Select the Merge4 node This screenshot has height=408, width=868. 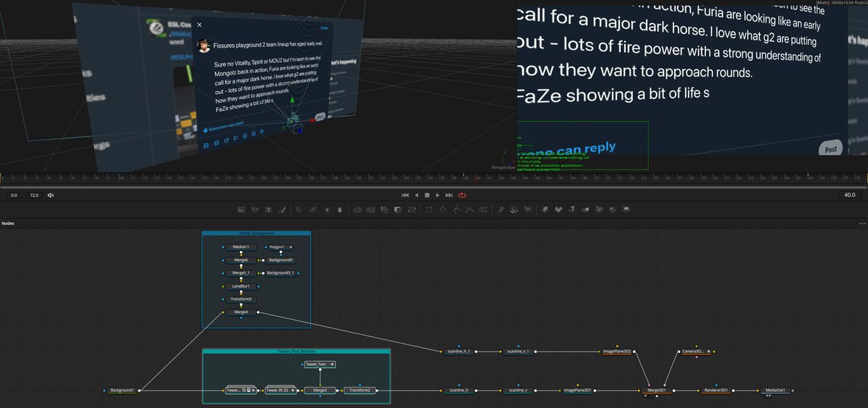point(241,313)
